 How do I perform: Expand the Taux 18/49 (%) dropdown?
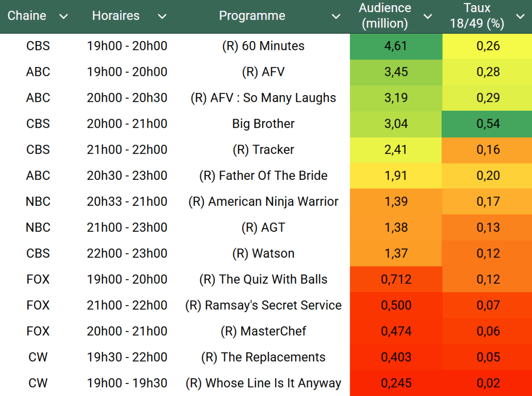click(x=520, y=17)
